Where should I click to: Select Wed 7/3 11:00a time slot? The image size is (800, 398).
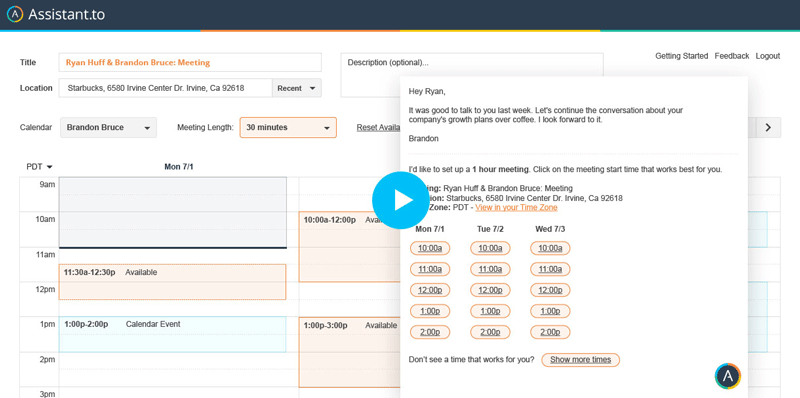tap(550, 269)
